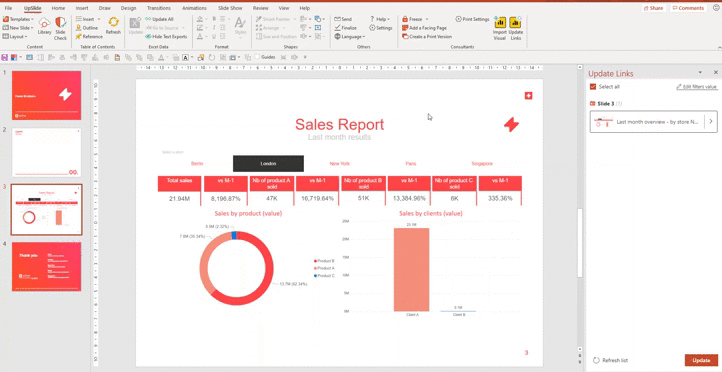Open the Transitions tab

coord(159,8)
